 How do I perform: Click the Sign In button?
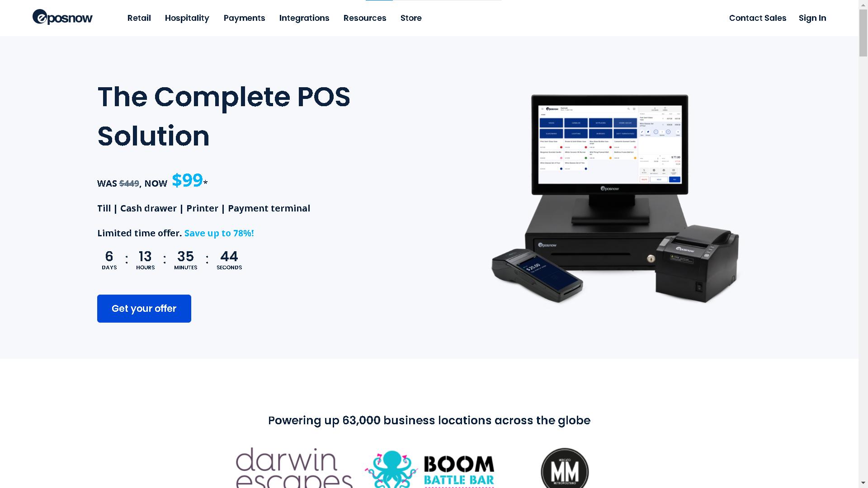(812, 18)
